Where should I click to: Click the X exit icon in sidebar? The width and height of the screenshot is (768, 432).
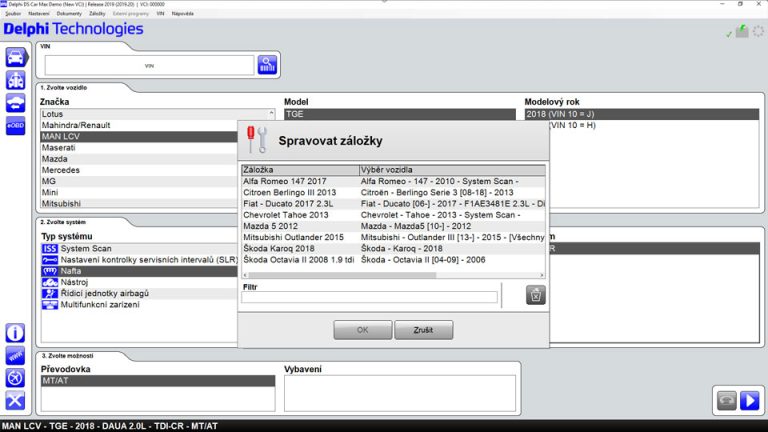click(x=15, y=400)
